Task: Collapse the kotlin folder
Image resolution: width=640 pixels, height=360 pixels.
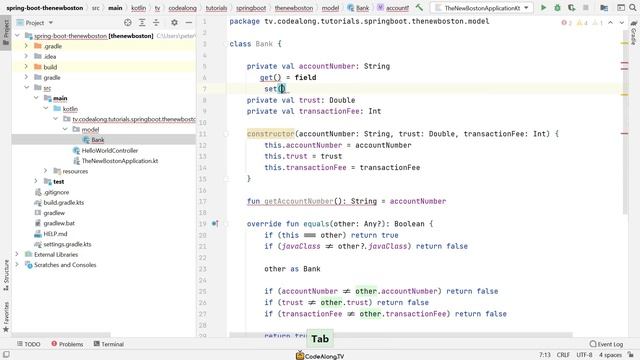Action: click(46, 109)
